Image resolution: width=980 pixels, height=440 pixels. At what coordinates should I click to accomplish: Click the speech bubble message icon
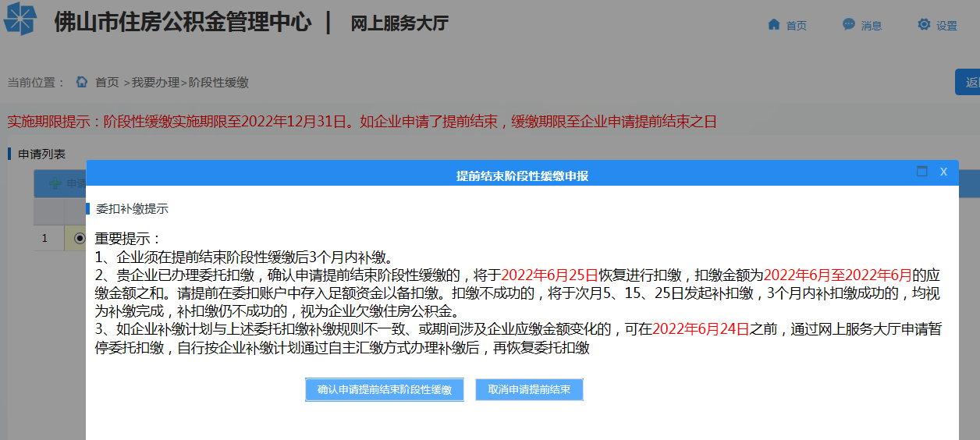tap(849, 24)
